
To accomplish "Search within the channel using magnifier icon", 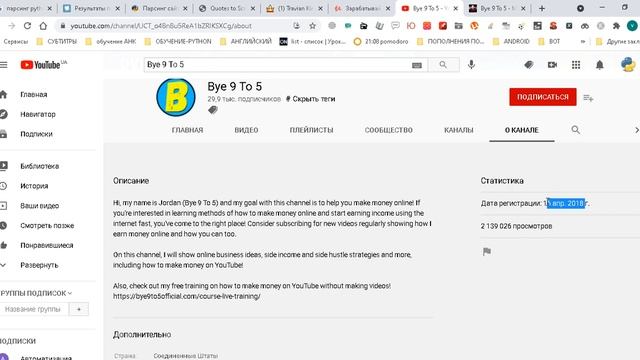I will pyautogui.click(x=576, y=130).
